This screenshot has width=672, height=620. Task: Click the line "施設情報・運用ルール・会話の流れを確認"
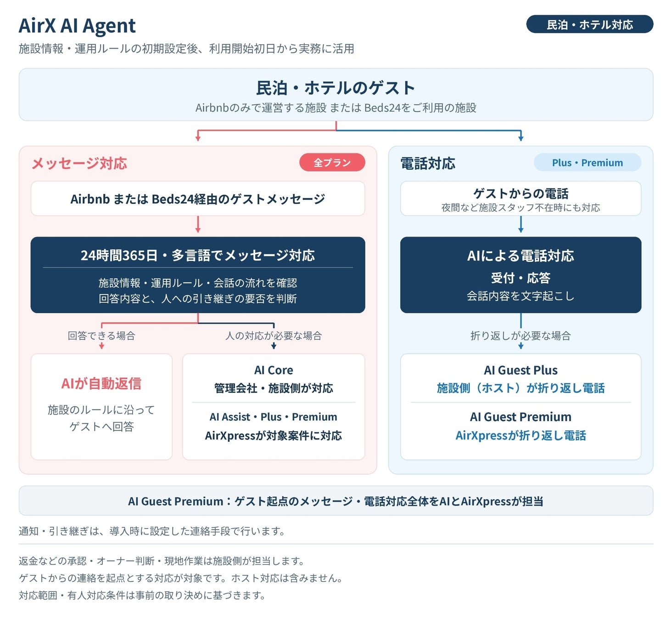[198, 283]
